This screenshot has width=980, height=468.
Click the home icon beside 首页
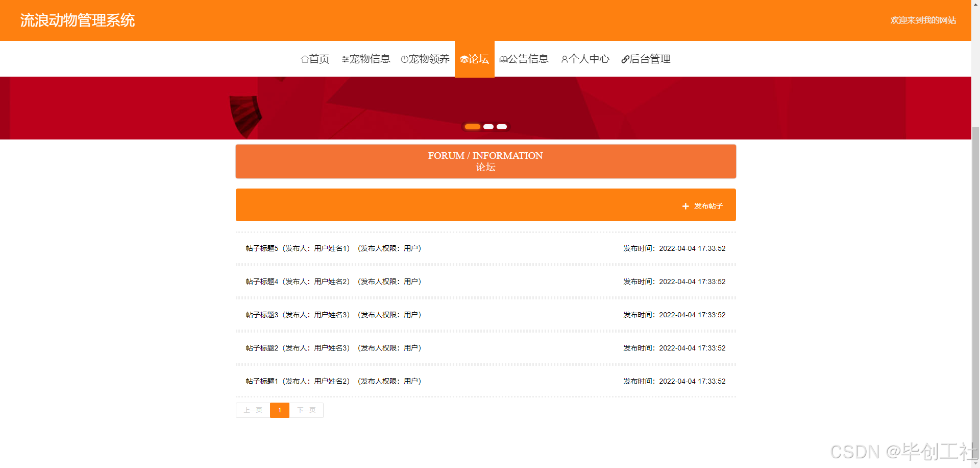(305, 59)
